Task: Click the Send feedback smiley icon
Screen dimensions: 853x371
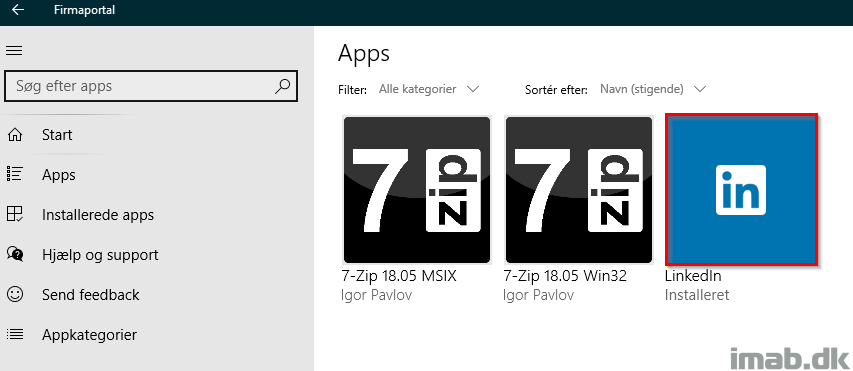Action: 14,294
